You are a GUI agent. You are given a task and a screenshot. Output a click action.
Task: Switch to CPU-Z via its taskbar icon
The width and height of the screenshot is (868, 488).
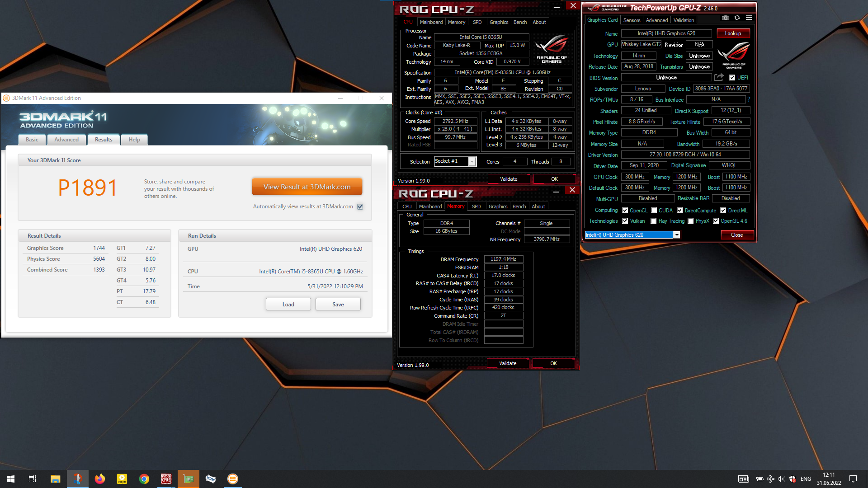[x=166, y=479]
